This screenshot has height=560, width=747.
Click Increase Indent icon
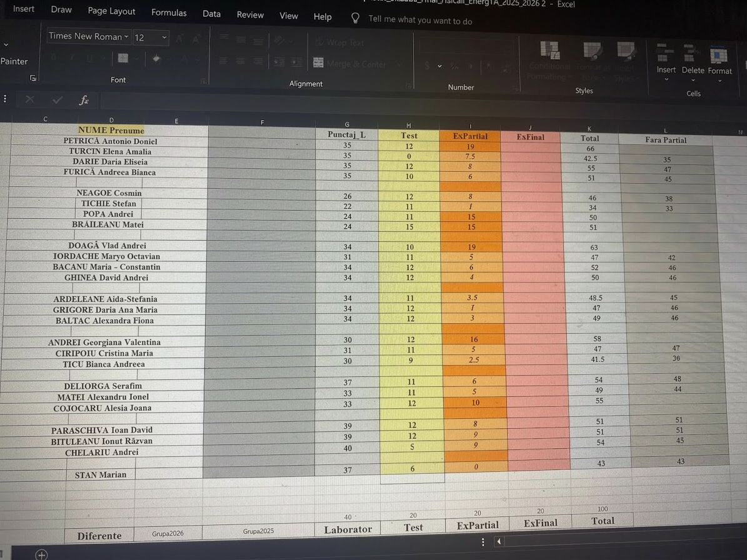(296, 62)
